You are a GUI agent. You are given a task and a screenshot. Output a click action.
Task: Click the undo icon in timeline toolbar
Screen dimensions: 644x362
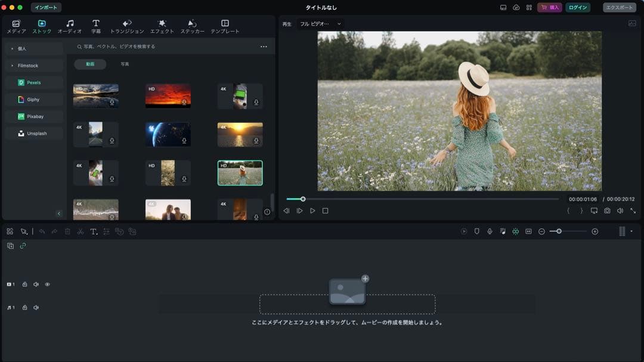click(x=41, y=231)
